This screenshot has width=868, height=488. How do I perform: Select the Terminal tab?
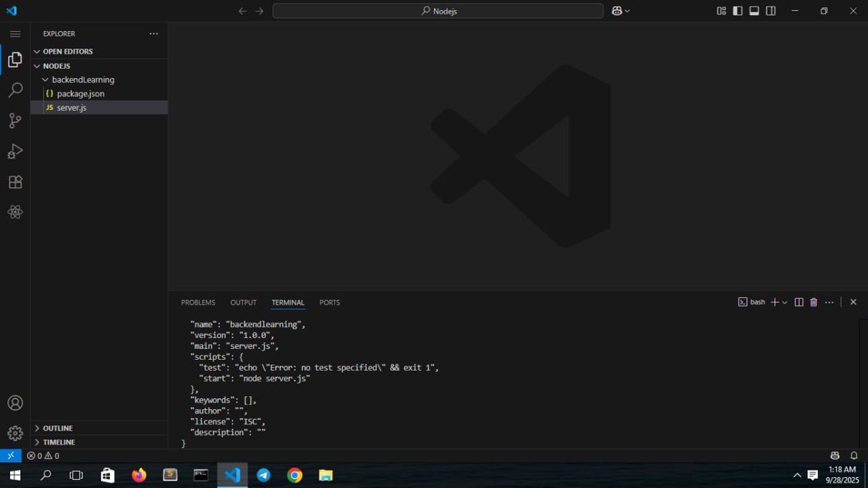pyautogui.click(x=288, y=303)
